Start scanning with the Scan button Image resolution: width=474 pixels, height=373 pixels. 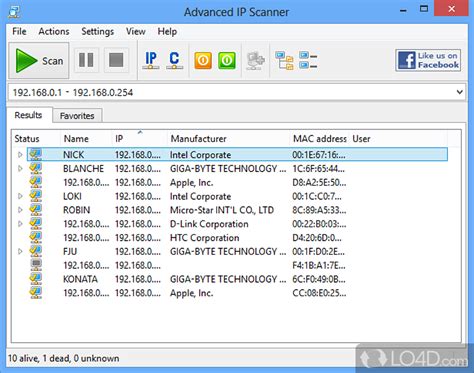click(x=39, y=60)
